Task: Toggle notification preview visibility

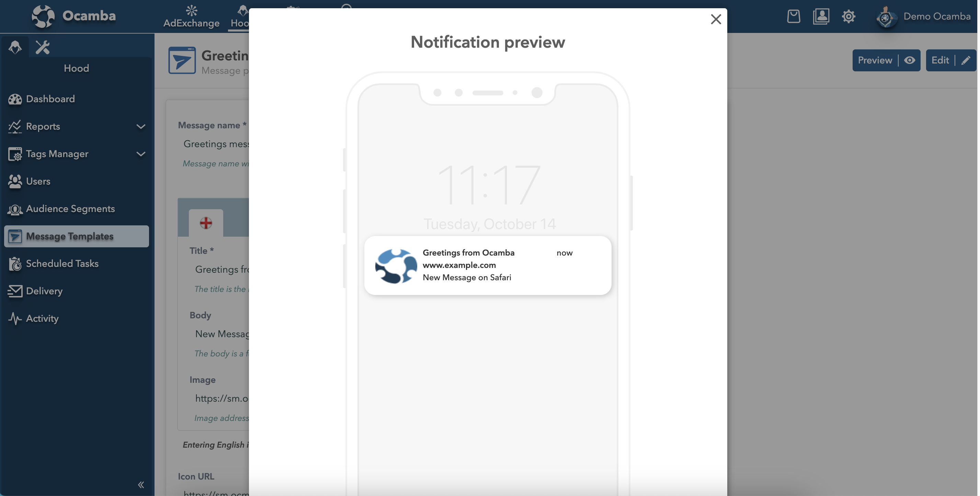Action: (x=910, y=59)
